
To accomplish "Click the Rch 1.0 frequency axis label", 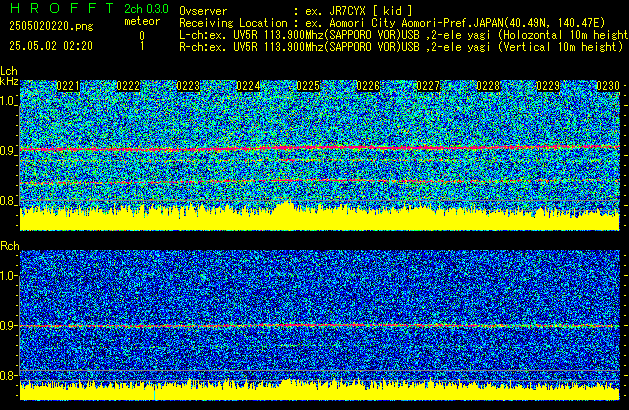I will pos(8,276).
